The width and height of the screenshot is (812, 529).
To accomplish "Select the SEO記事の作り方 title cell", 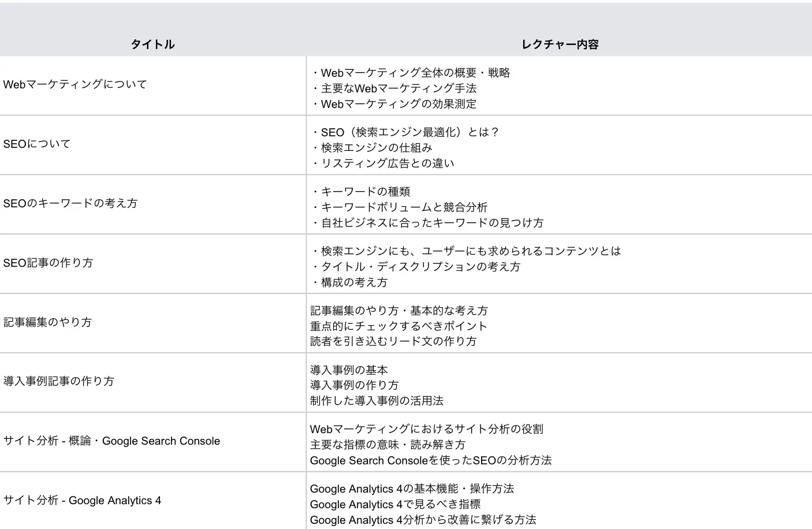I will tap(48, 263).
